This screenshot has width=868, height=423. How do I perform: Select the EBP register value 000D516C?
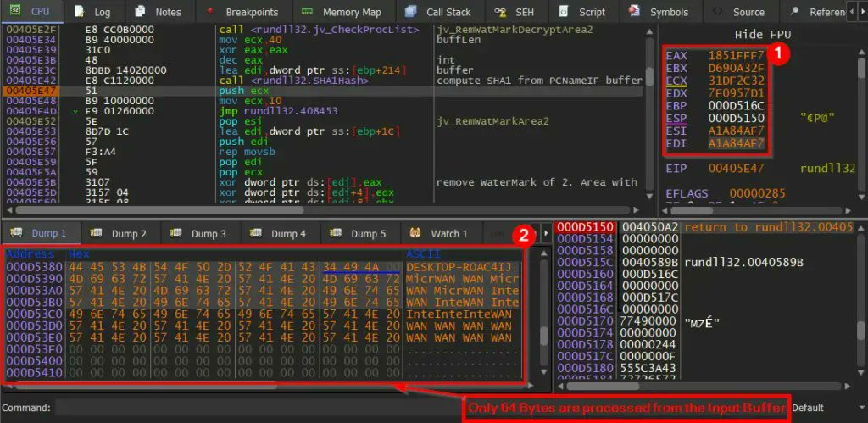pyautogui.click(x=737, y=106)
